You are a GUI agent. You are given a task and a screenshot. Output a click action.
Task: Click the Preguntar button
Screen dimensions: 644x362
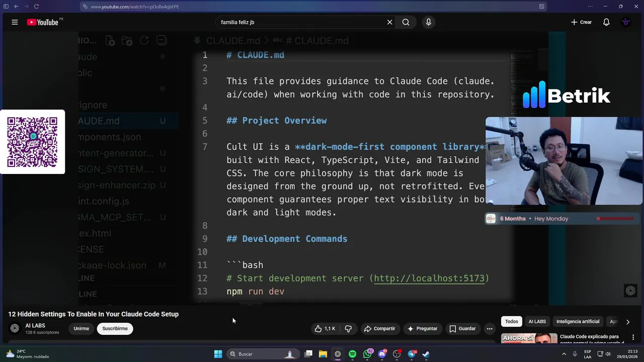click(422, 328)
